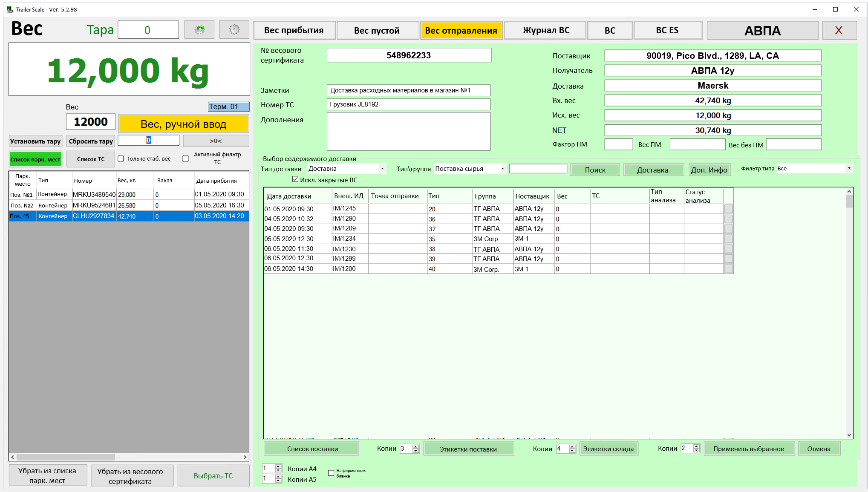Toggle Активный фильтр ТС checkbox
This screenshot has height=492, width=868.
point(185,158)
